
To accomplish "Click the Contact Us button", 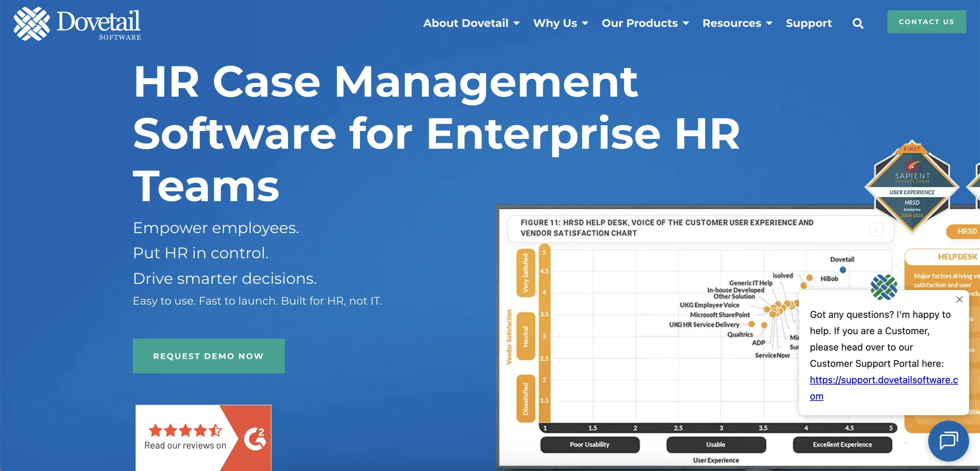I will point(926,22).
